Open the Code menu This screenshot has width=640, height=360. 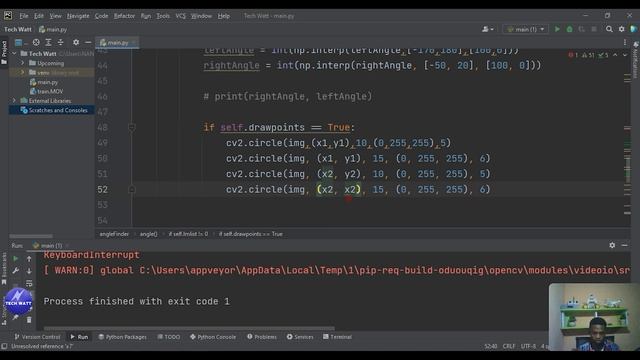(101, 16)
